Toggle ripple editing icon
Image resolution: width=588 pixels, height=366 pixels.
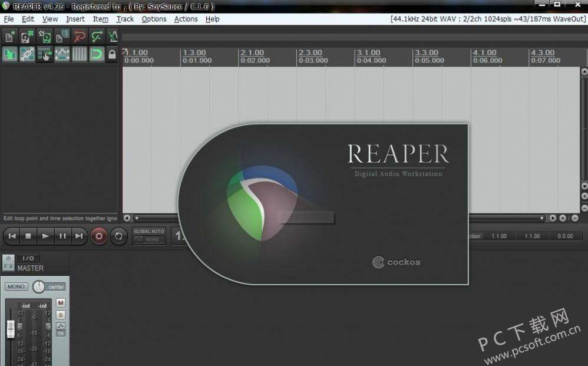pos(44,54)
